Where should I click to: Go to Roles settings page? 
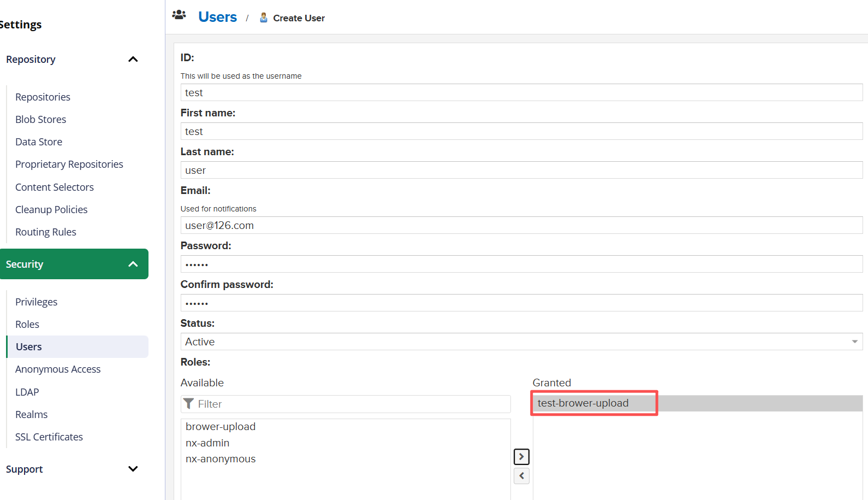pos(27,324)
